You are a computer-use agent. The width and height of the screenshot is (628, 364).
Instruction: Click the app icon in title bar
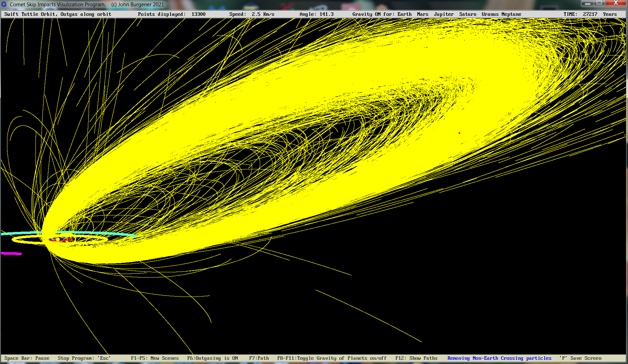[4, 4]
